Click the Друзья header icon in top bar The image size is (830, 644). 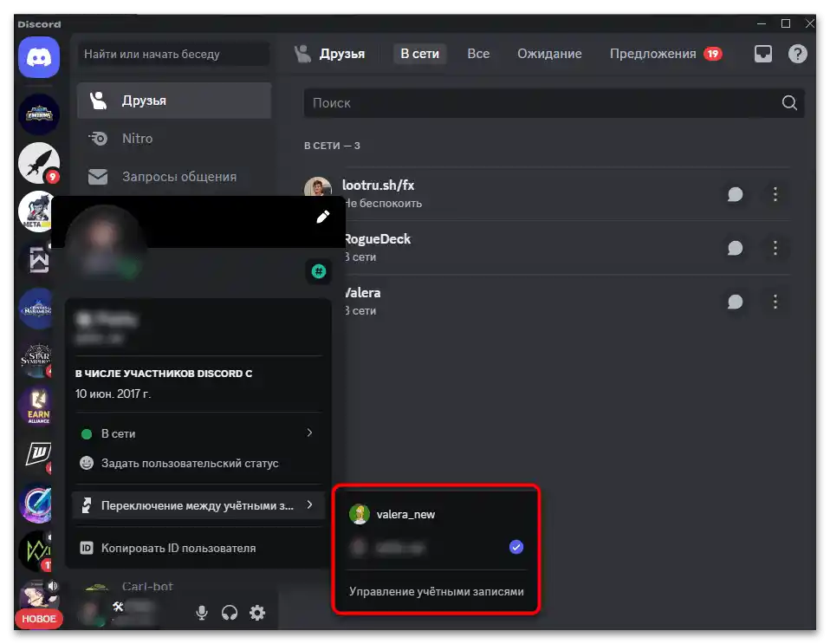coord(302,54)
